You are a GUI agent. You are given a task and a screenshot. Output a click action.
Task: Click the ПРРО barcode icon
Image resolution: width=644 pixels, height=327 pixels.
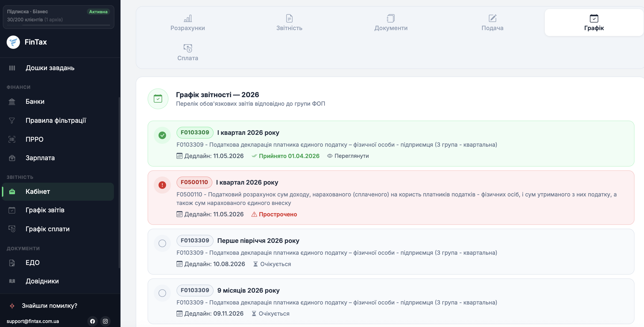[x=12, y=139]
